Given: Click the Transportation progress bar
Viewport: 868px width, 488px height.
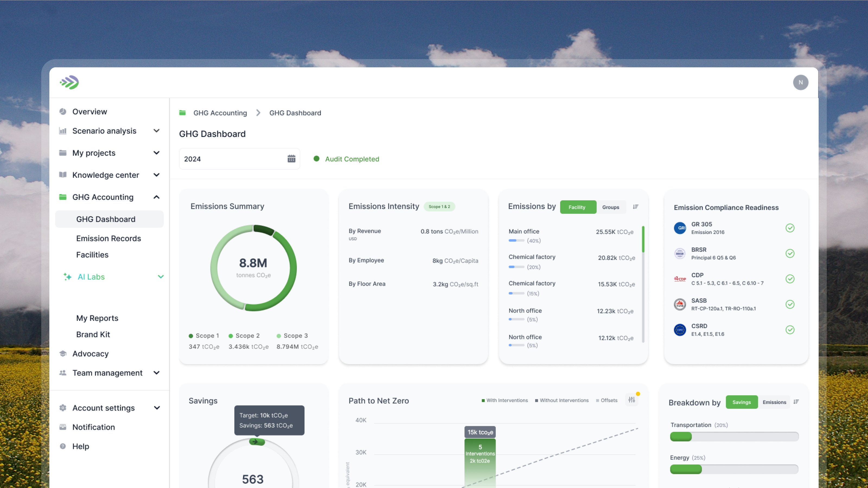Looking at the screenshot, I should pyautogui.click(x=734, y=437).
